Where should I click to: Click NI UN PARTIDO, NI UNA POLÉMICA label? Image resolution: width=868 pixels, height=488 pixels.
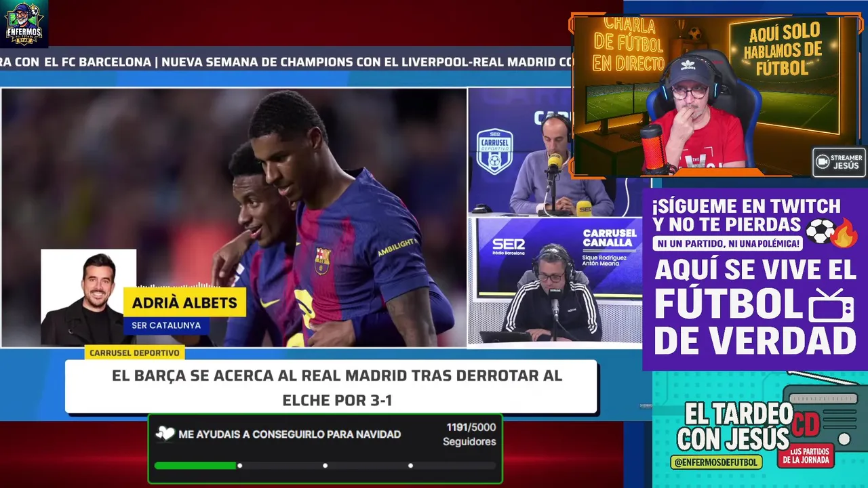pos(729,243)
